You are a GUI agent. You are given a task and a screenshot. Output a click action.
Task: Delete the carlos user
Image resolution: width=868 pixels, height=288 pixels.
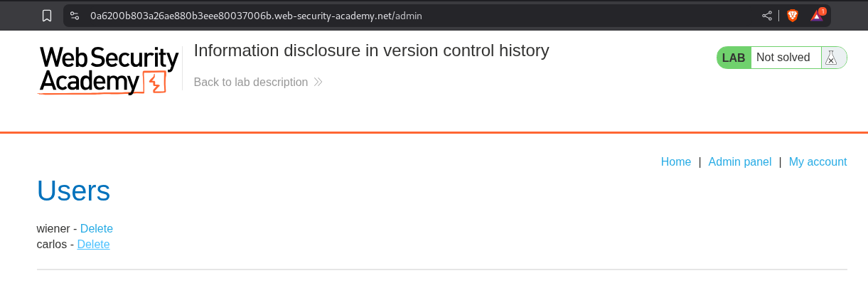(93, 245)
